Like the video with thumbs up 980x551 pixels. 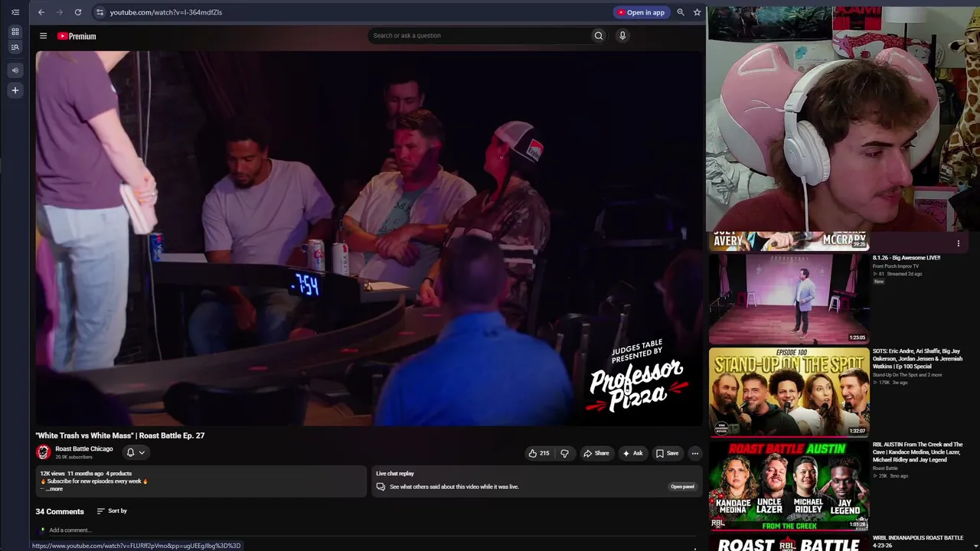(x=539, y=453)
